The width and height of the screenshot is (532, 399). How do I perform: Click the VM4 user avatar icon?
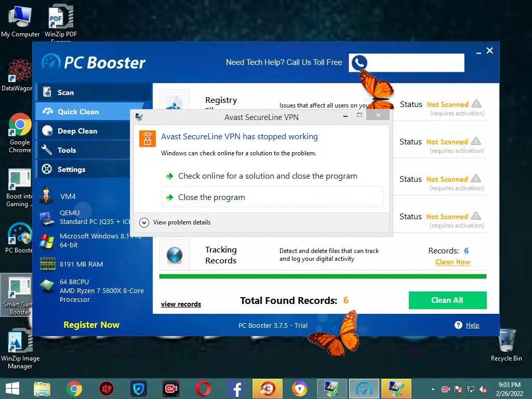coord(46,196)
